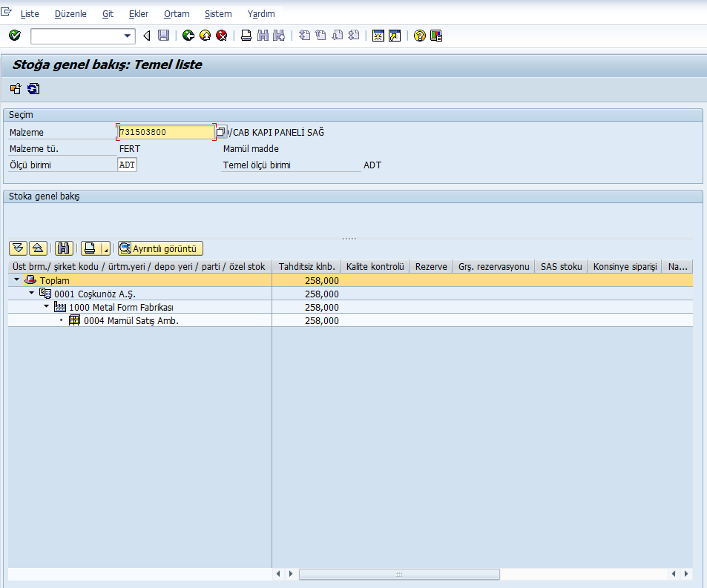
Task: Click the FERT material type value
Action: (x=130, y=149)
